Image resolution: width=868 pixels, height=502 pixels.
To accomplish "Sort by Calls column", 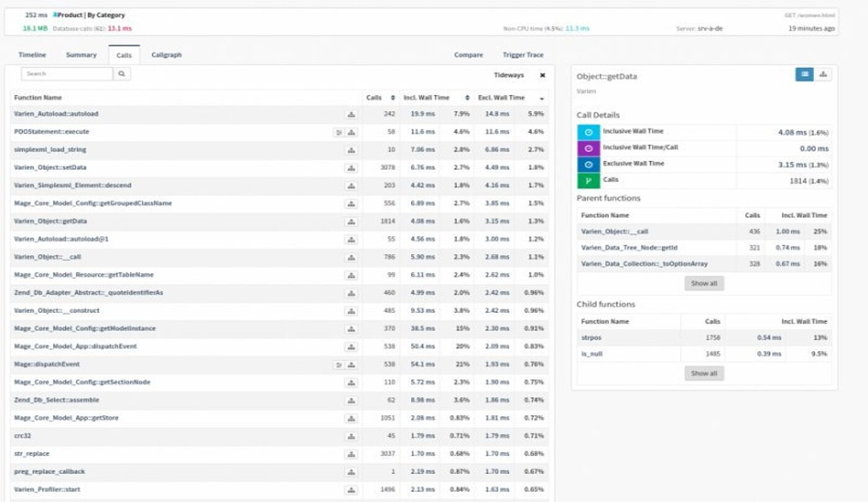I will coord(381,98).
